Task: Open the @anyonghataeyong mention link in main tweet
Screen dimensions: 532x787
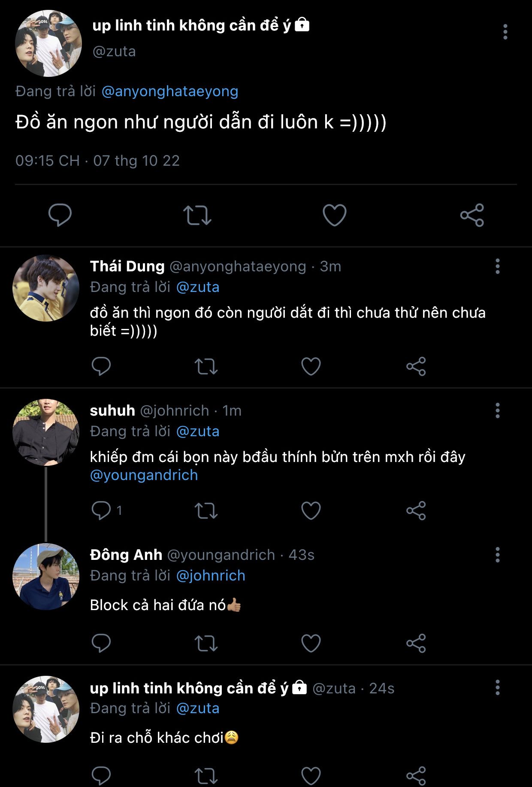Action: [x=170, y=91]
